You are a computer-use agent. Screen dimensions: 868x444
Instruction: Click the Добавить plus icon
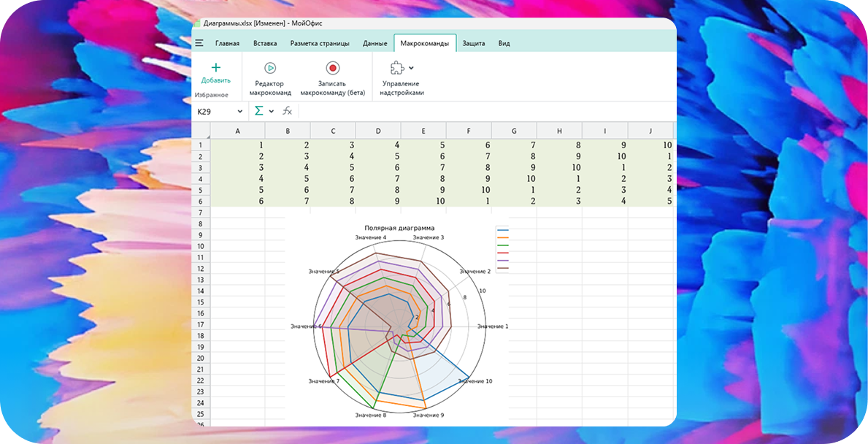pos(215,68)
